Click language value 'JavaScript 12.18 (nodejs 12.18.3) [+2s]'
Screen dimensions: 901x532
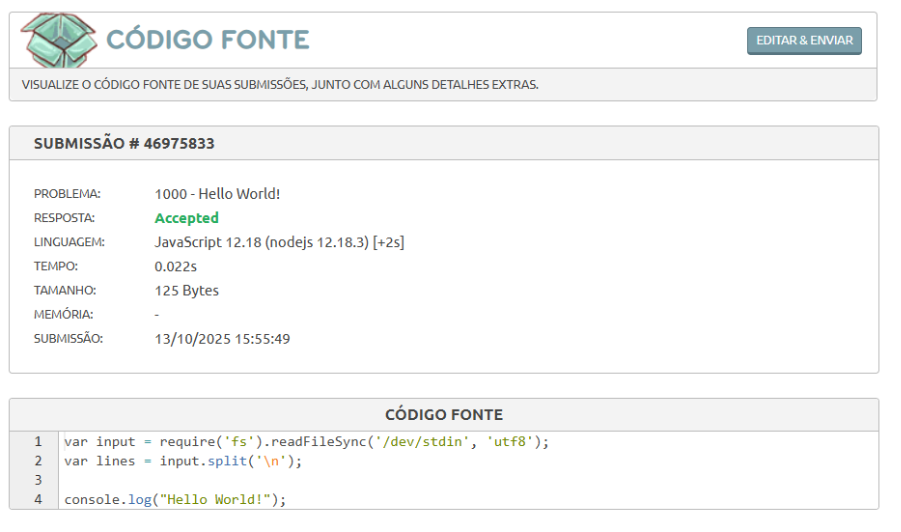(279, 242)
